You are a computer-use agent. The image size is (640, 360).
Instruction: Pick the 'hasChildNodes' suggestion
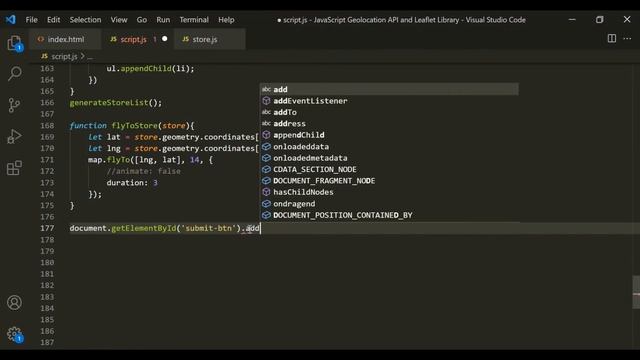389,192
